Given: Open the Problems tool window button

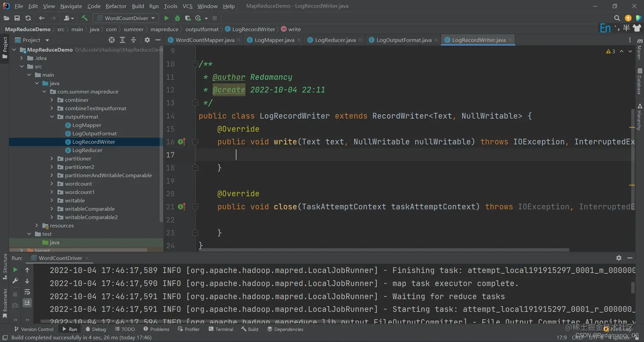Looking at the screenshot, I should pos(156,329).
